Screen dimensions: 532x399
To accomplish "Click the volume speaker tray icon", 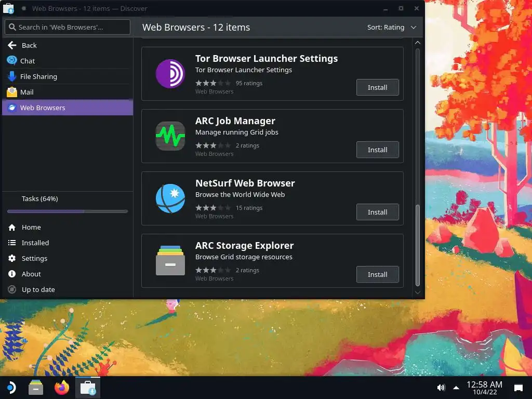I will [441, 388].
